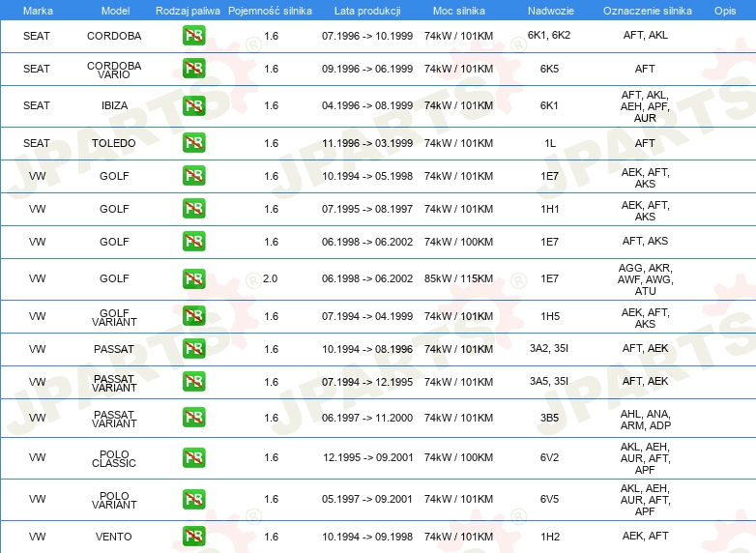Screen dimensions: 756x553
Task: Click the body code 3B5 cell
Action: tap(549, 418)
